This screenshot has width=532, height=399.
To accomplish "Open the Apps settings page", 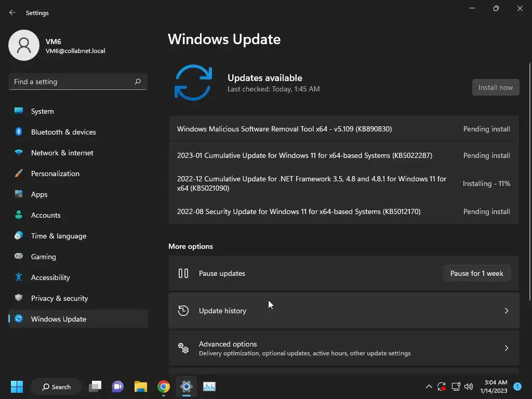I will [x=78, y=194].
